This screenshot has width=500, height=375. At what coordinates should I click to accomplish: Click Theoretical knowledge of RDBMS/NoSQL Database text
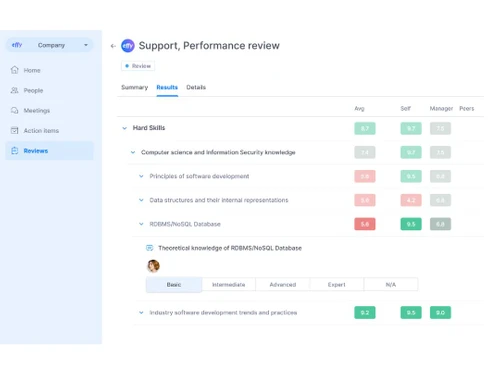click(230, 248)
